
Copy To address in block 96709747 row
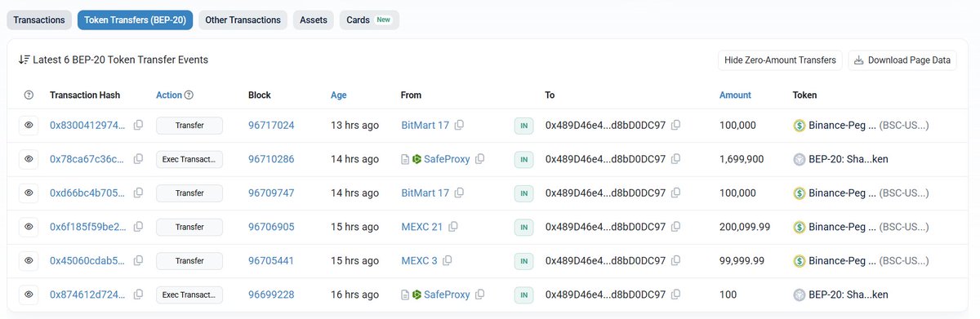coord(676,193)
